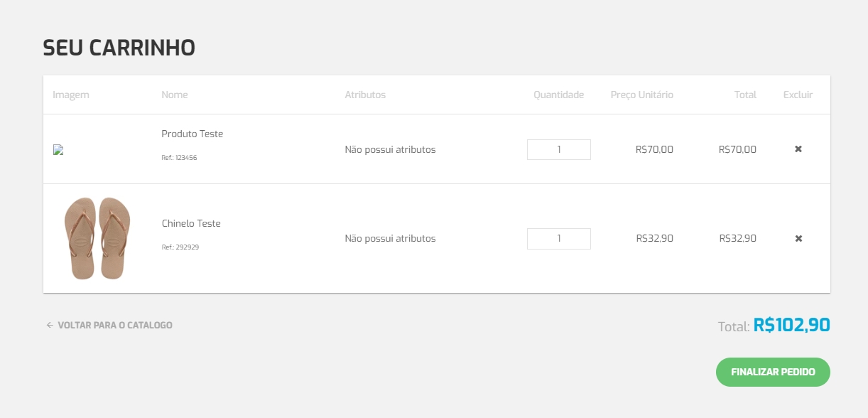Open the Produto Teste product name

pyautogui.click(x=192, y=134)
